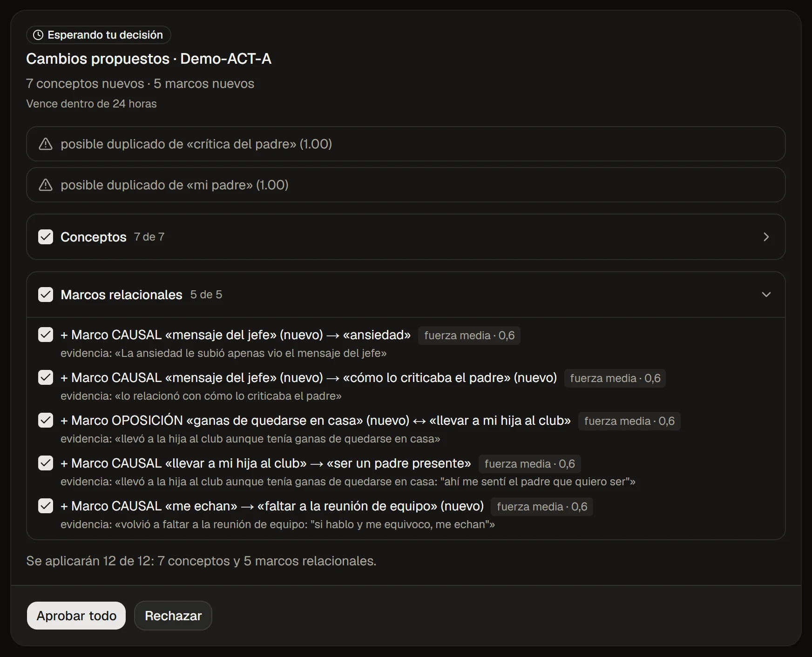Viewport: 812px width, 657px height.
Task: Click evidence «volvió a faltar a la reunión de equipo»
Action: pyautogui.click(x=277, y=524)
